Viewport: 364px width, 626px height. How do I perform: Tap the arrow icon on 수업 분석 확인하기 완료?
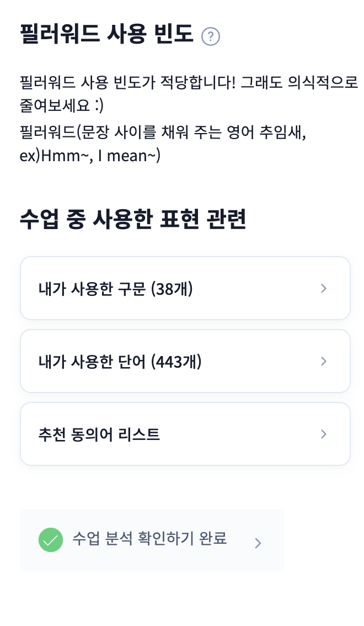pos(258,543)
